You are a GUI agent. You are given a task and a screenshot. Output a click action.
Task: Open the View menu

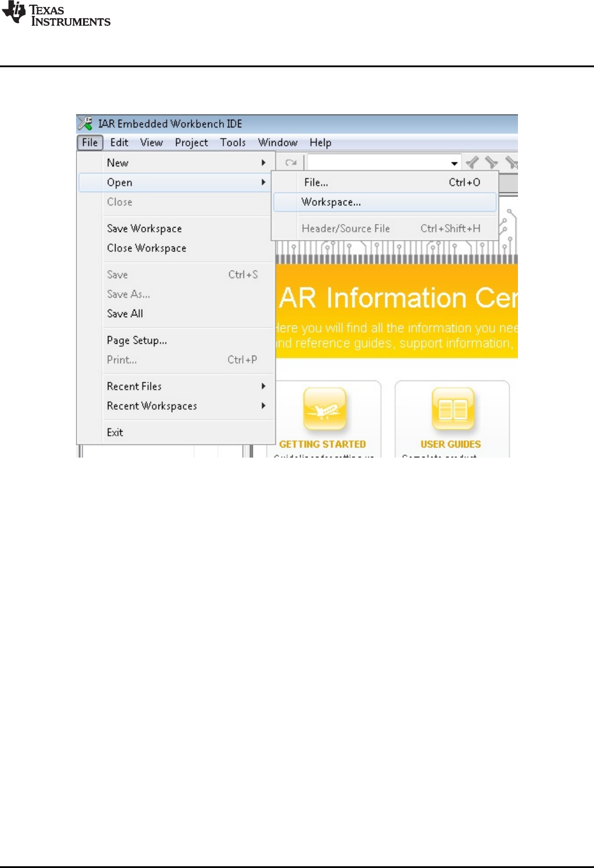pyautogui.click(x=151, y=143)
